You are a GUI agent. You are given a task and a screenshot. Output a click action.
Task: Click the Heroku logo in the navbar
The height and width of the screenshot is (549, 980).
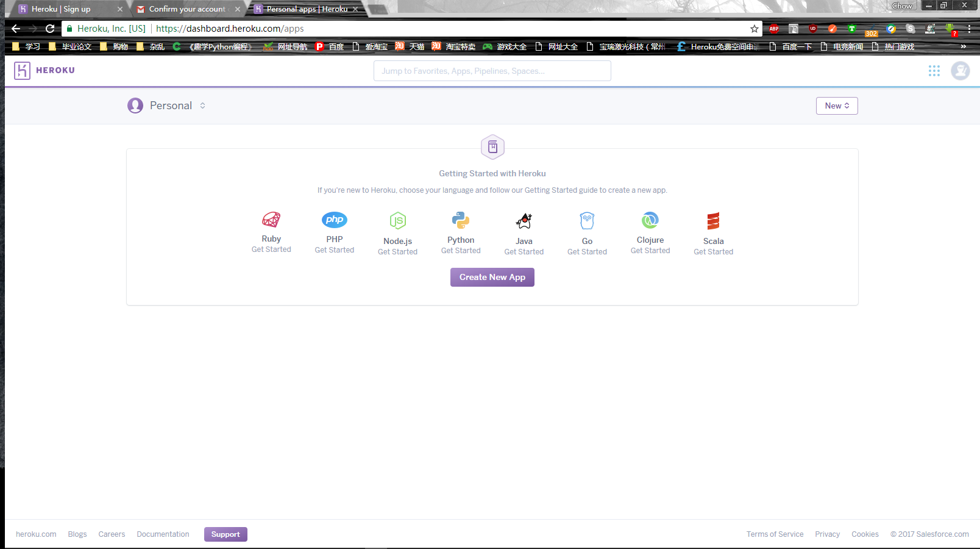(43, 70)
